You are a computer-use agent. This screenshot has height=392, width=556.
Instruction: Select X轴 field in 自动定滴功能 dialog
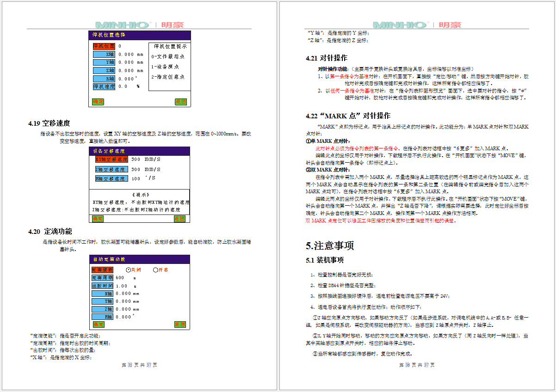(x=102, y=294)
